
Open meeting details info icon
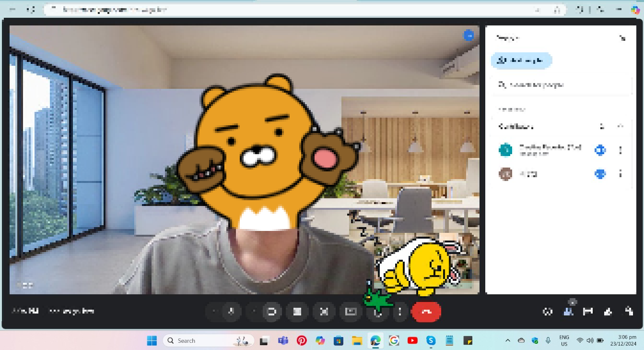pyautogui.click(x=548, y=312)
